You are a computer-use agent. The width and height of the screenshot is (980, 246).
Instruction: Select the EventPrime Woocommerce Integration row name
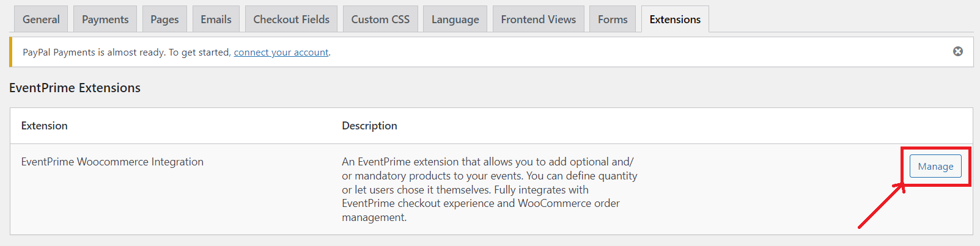tap(112, 162)
